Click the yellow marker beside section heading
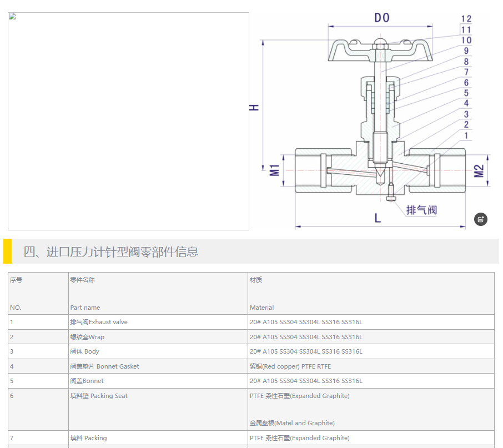Screen dimensions: 503x448 [7, 251]
